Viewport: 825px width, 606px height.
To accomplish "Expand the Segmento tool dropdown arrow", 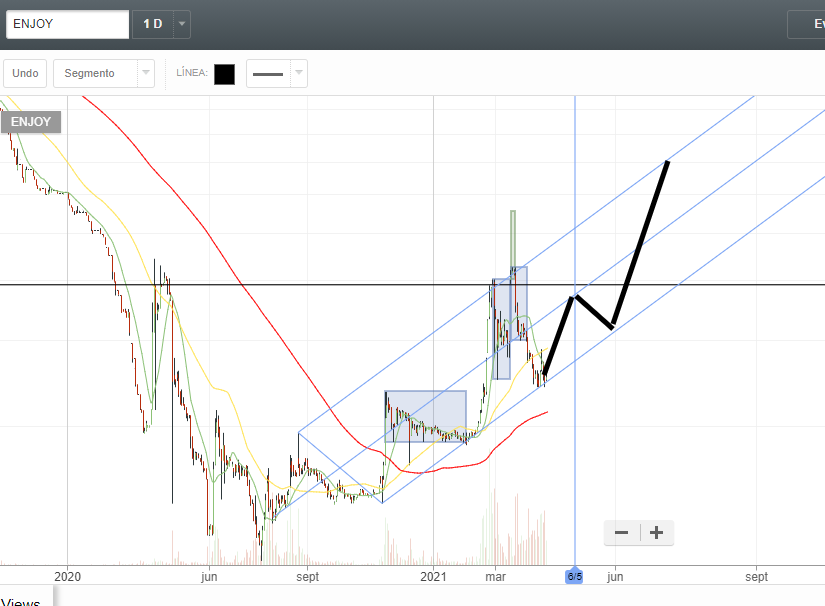I will (146, 73).
